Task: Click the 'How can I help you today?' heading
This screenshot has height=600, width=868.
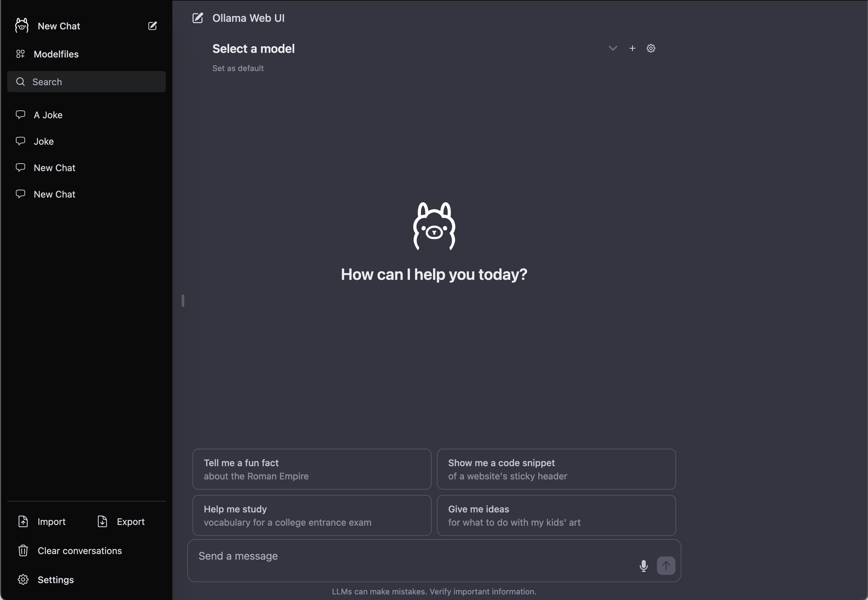Action: pos(434,275)
